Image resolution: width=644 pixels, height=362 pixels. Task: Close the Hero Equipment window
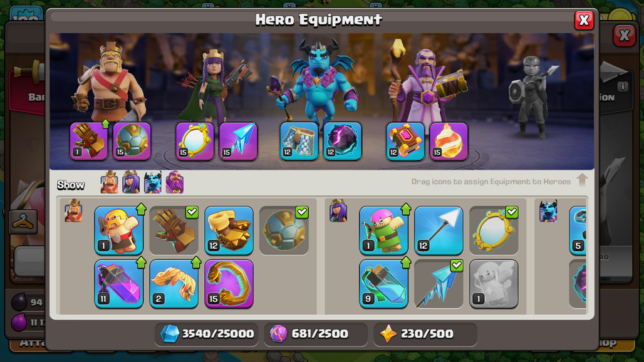pyautogui.click(x=584, y=20)
